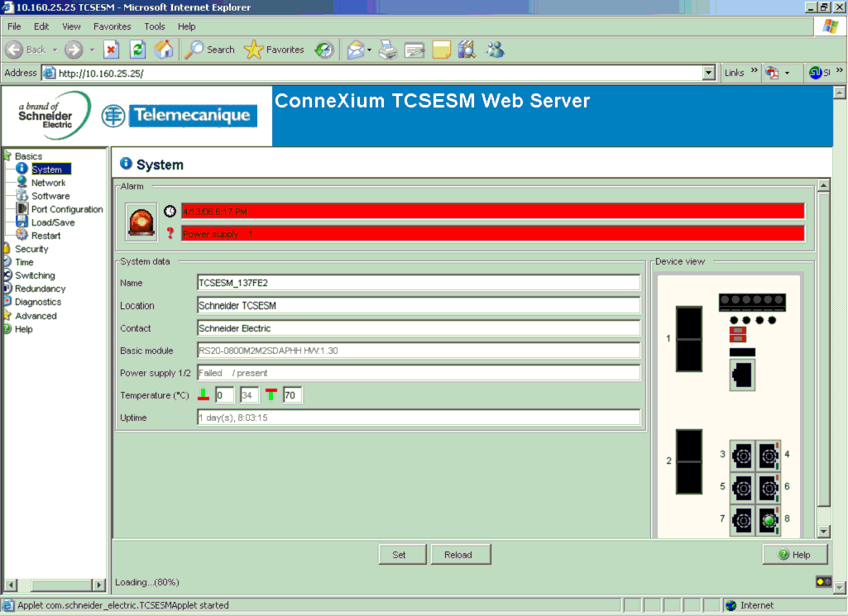
Task: Select Software in the navigation tree
Action: click(x=50, y=196)
